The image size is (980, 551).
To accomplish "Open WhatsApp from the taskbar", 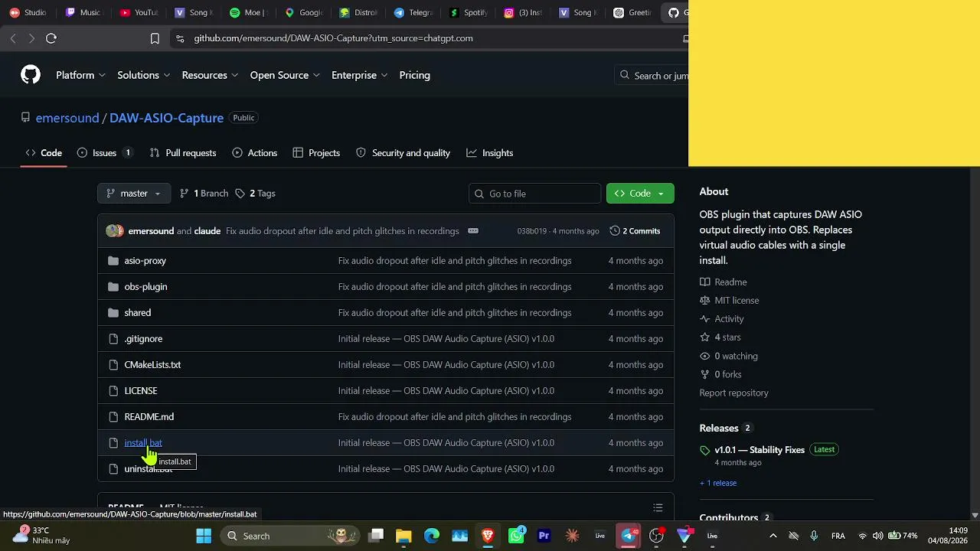I will coord(517,536).
